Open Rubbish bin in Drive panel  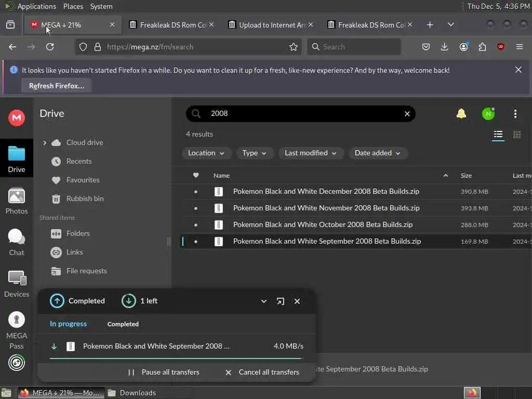78,199
